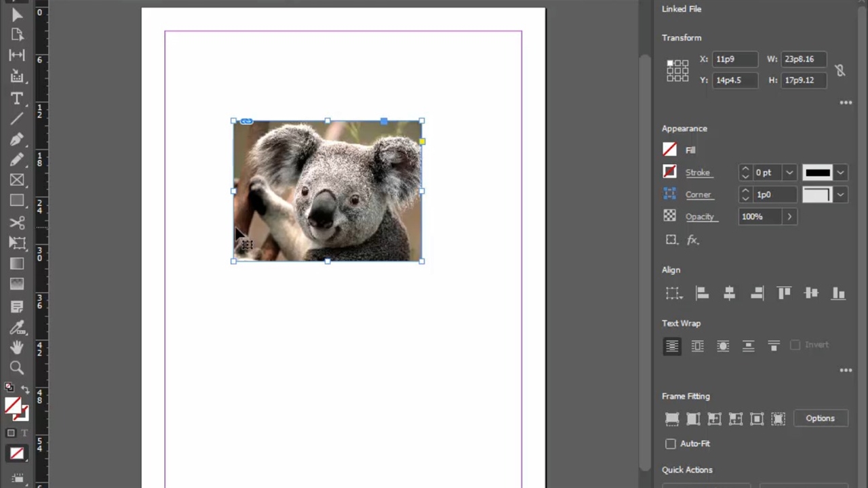Open the underlined Stroke panel link

pyautogui.click(x=697, y=173)
